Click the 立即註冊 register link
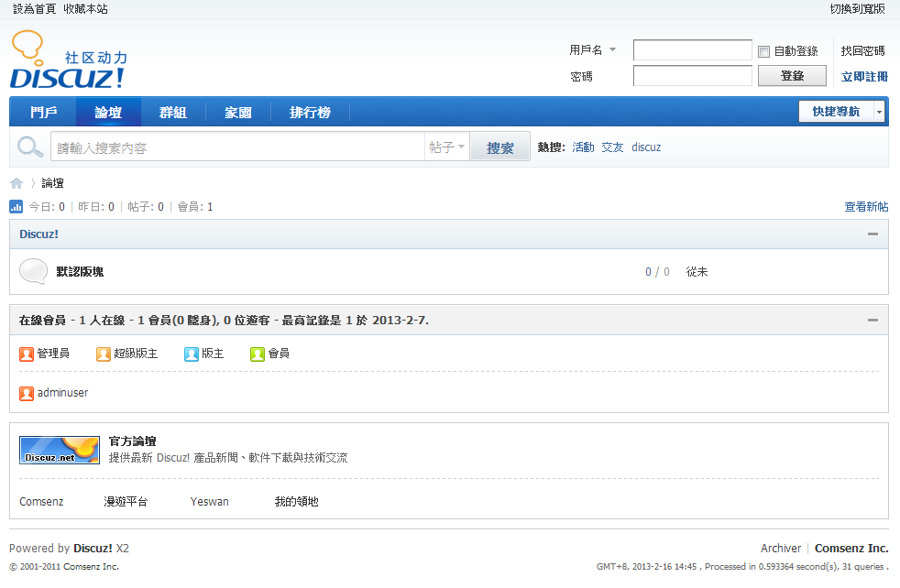The height and width of the screenshot is (588, 900). tap(864, 77)
